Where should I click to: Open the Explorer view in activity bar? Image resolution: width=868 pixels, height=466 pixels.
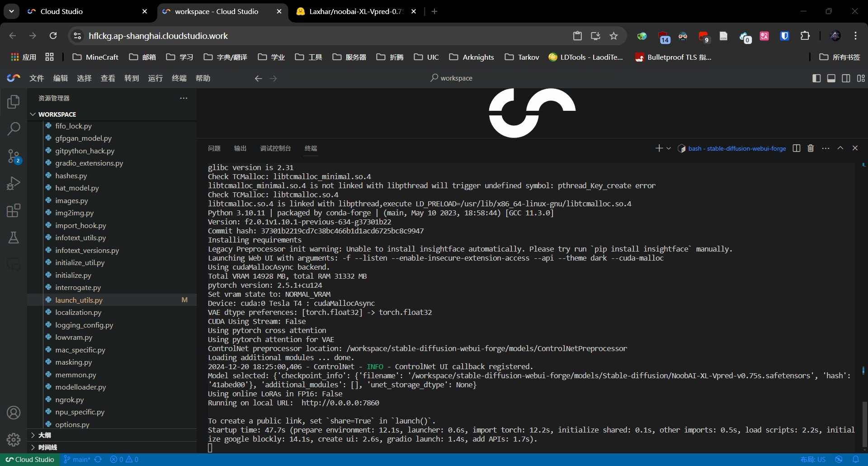[14, 102]
